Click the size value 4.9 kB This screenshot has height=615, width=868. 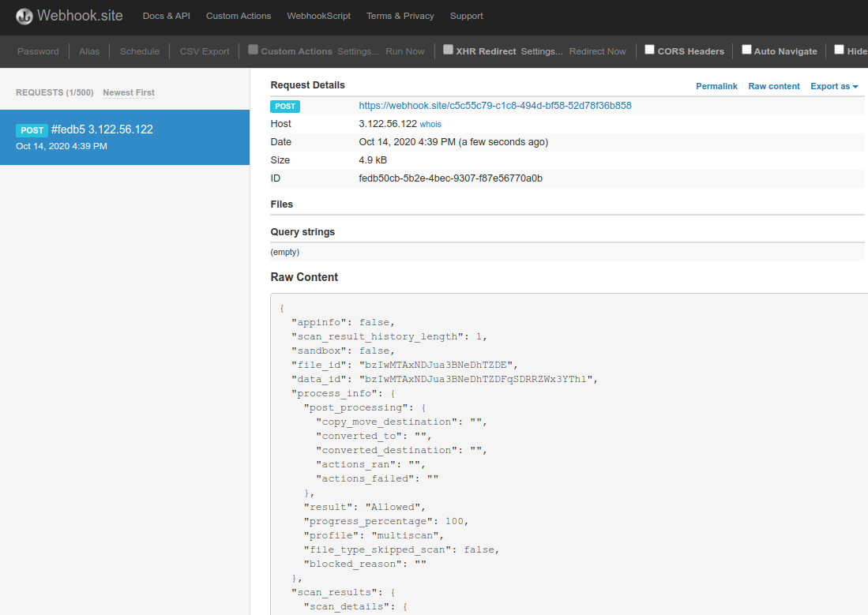(373, 160)
